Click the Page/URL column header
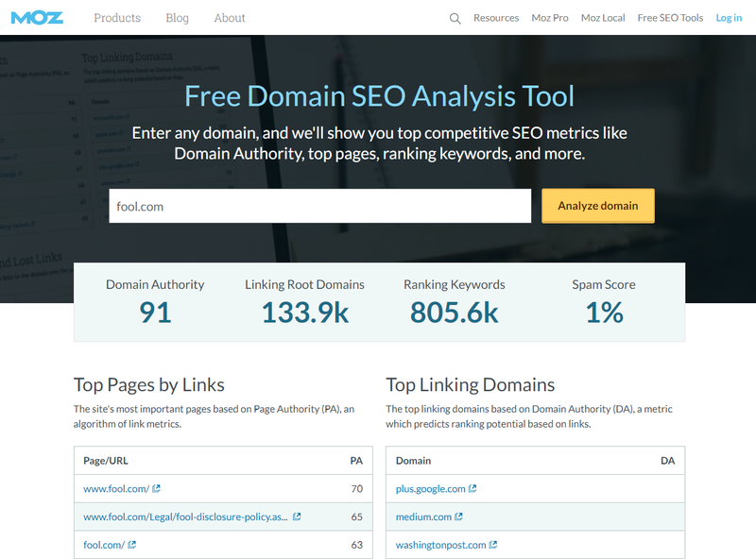The image size is (756, 559). (x=106, y=461)
